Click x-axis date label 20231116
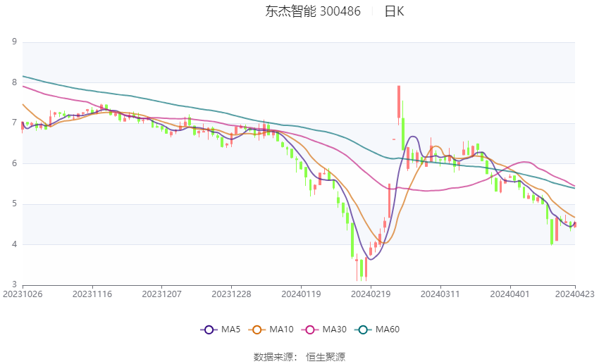The image size is (599, 364). (92, 294)
